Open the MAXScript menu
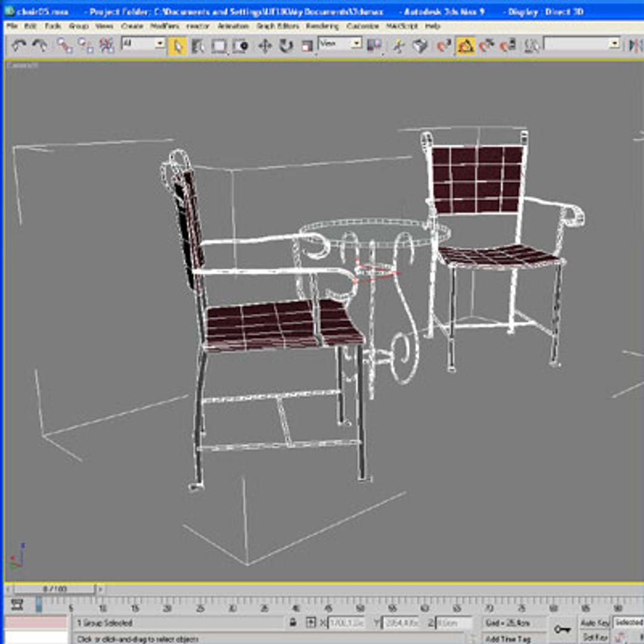Screen dimensions: 644x644 402,26
